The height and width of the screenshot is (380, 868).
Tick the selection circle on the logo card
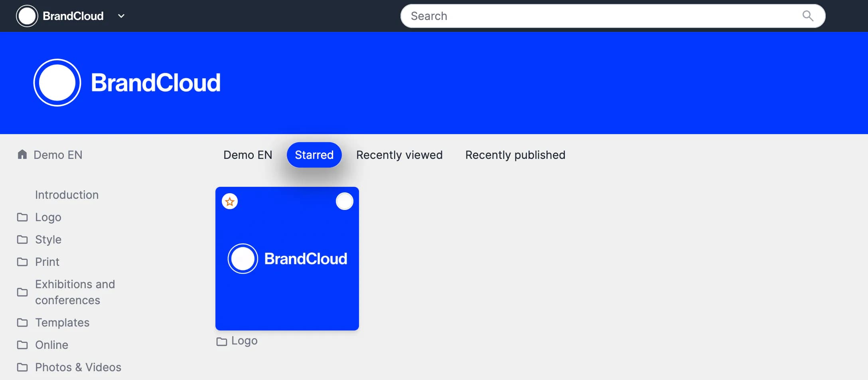point(344,202)
